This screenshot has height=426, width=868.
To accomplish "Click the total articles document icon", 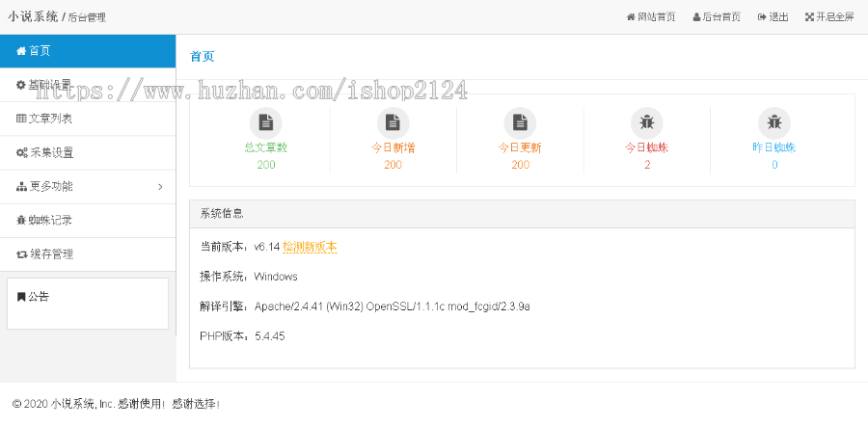I will pos(266,122).
